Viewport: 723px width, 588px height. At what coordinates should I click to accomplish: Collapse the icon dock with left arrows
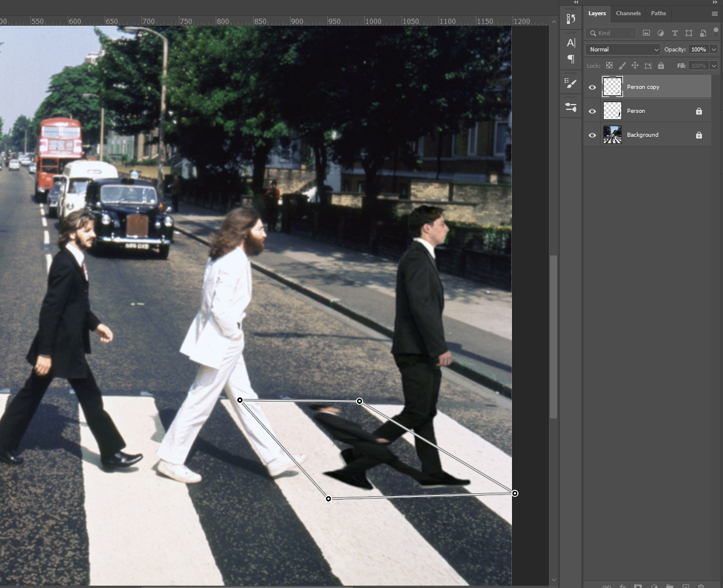click(x=576, y=2)
